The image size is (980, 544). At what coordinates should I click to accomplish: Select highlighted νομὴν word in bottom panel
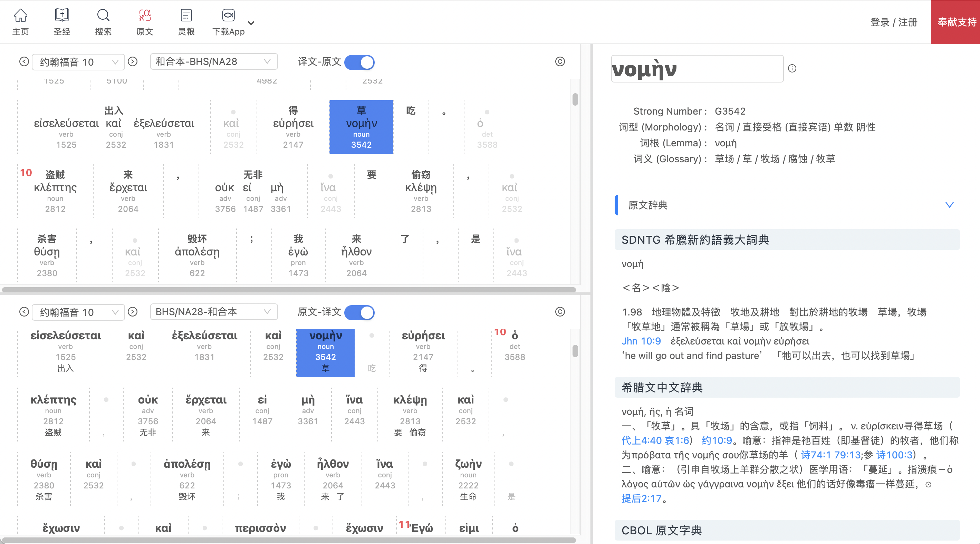tap(326, 353)
